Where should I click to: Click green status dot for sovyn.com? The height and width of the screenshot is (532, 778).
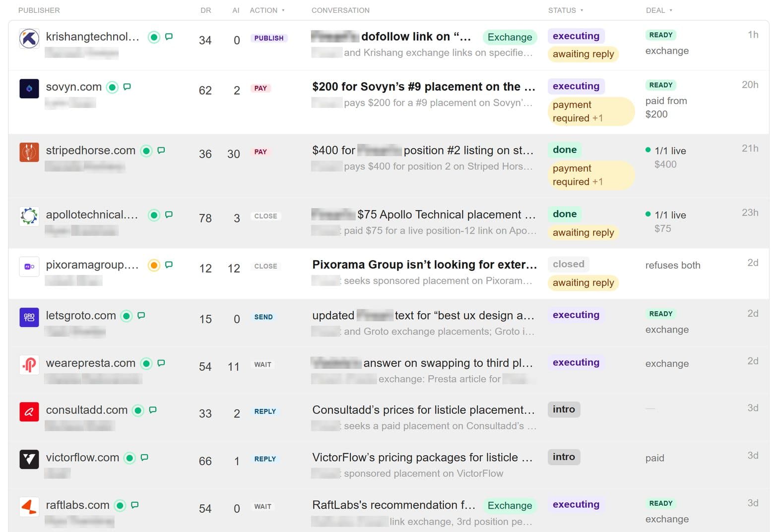click(113, 87)
